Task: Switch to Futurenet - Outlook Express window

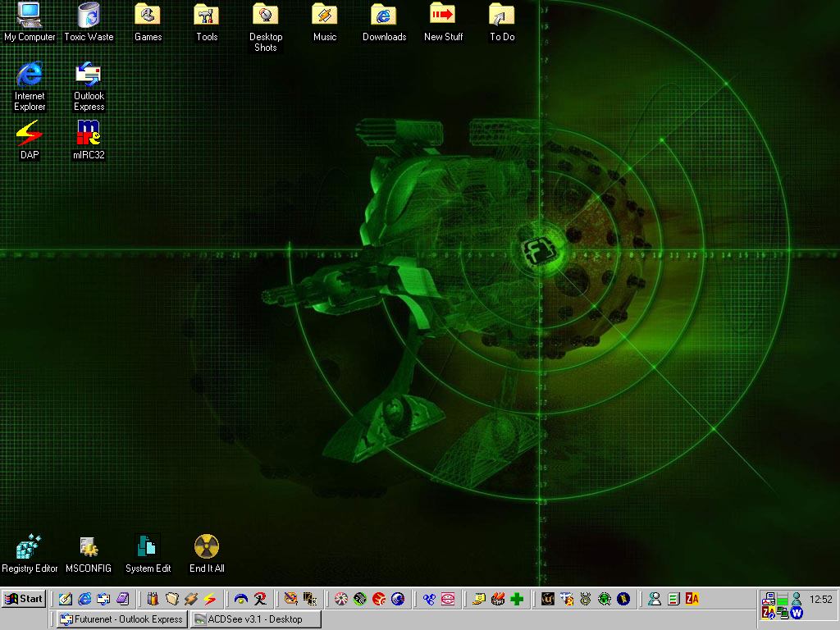Action: pyautogui.click(x=121, y=619)
